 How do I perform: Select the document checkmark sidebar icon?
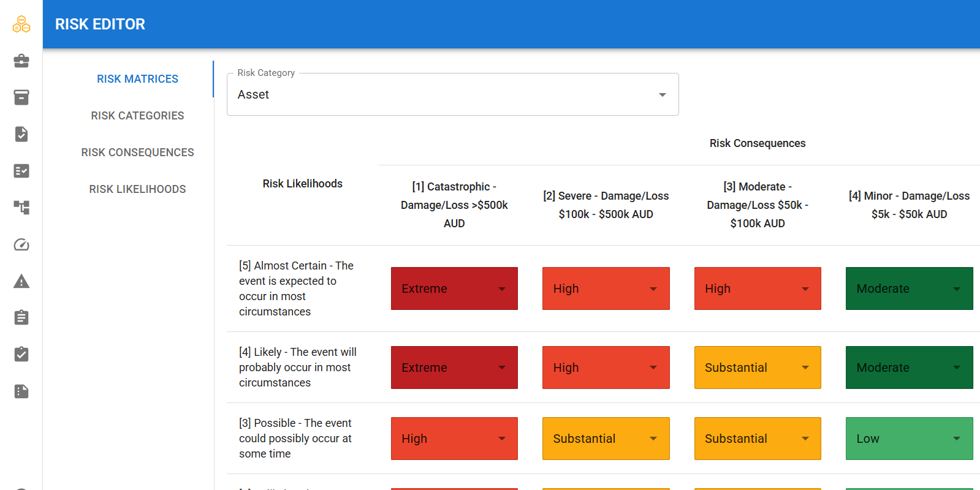[x=21, y=134]
